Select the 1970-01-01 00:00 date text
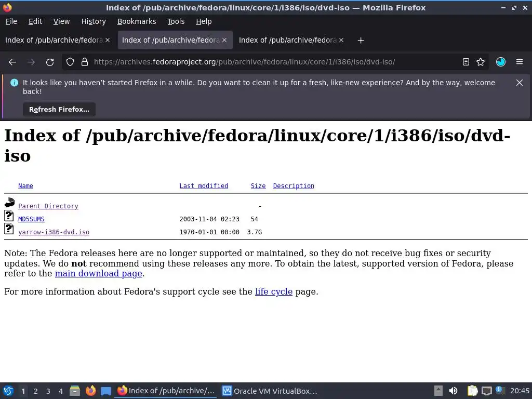 (209, 232)
